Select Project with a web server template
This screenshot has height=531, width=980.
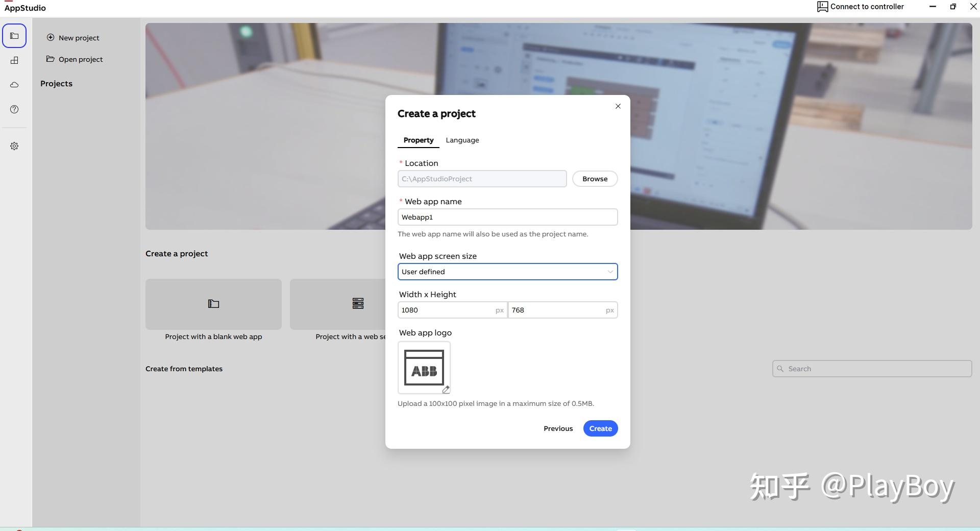(358, 304)
